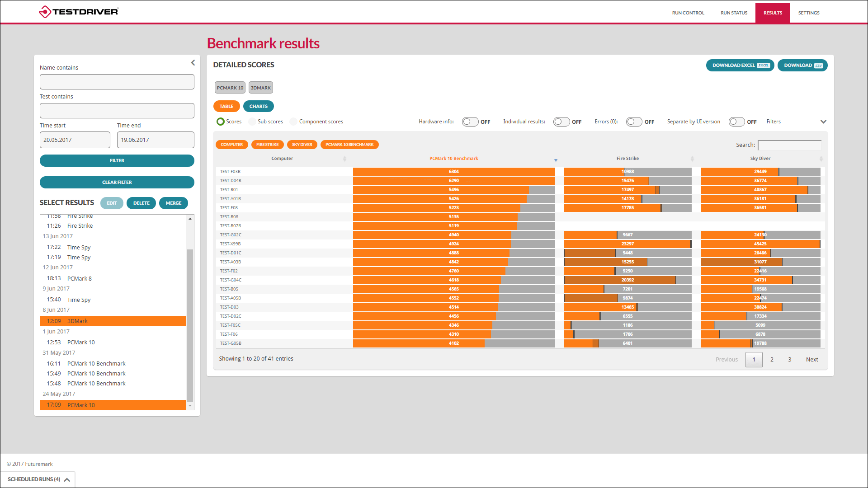This screenshot has height=488, width=868.
Task: Click TEST-F03B PCMark score bar
Action: click(x=453, y=172)
